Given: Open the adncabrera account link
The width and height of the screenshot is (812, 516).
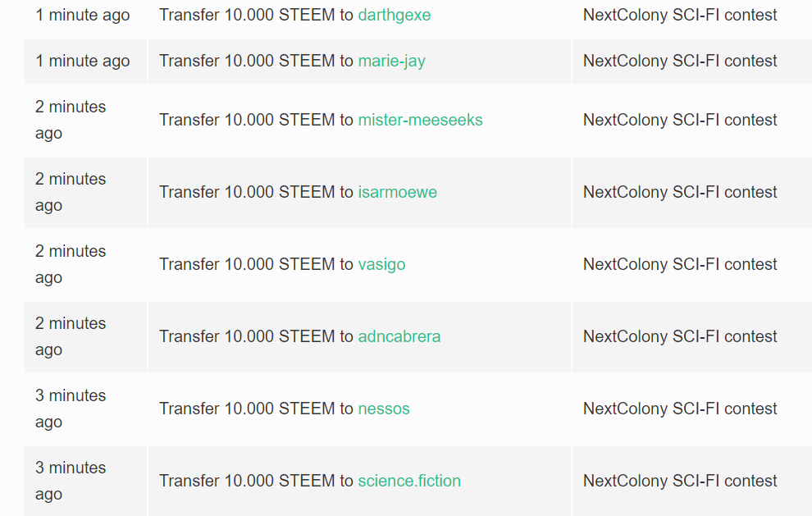Looking at the screenshot, I should (x=399, y=336).
